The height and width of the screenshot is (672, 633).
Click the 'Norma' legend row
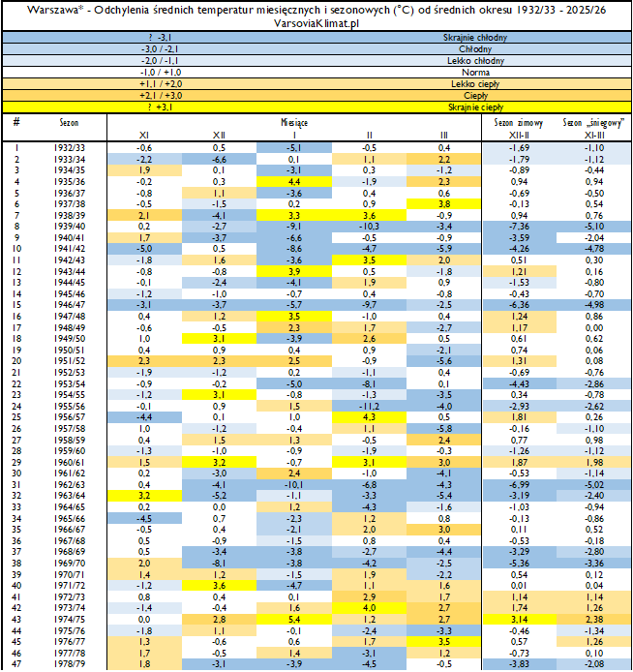tap(316, 72)
